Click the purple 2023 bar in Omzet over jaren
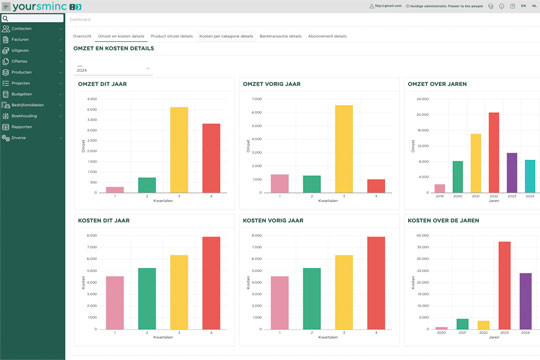Image resolution: width=540 pixels, height=360 pixels. 512,173
